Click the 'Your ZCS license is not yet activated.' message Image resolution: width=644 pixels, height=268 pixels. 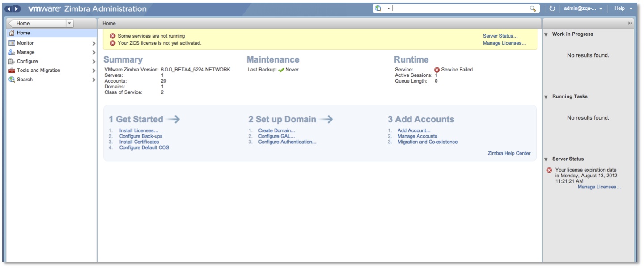159,43
